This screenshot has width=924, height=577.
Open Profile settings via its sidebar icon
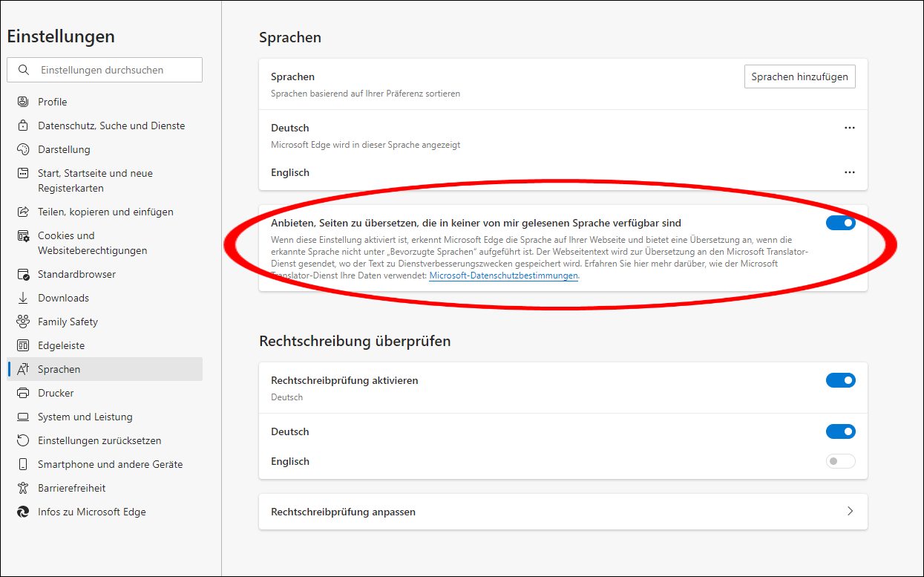[23, 102]
